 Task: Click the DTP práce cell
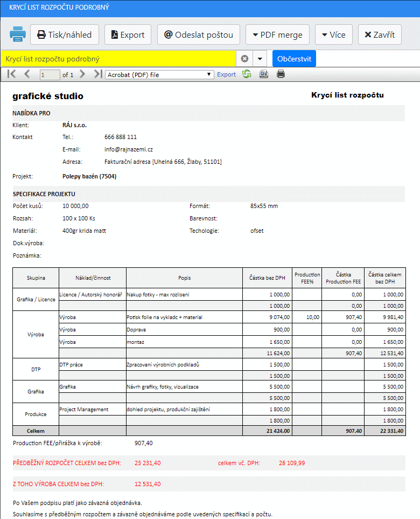pos(93,364)
